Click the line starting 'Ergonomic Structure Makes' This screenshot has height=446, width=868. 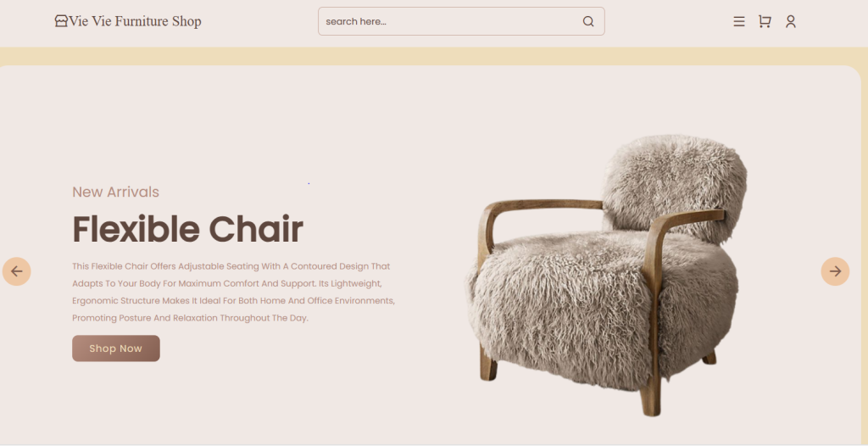(233, 301)
